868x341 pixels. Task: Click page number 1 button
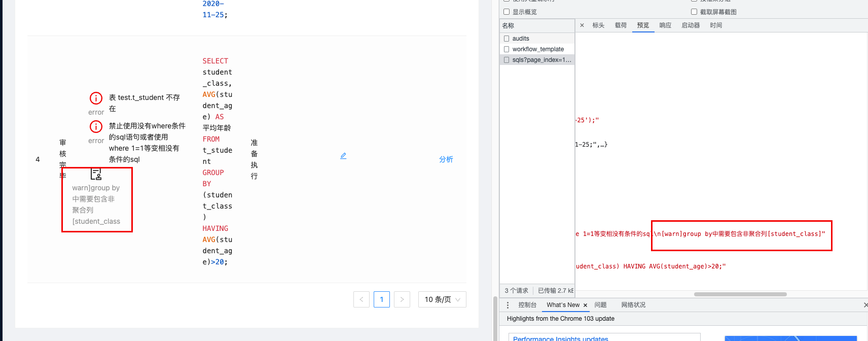tap(382, 299)
